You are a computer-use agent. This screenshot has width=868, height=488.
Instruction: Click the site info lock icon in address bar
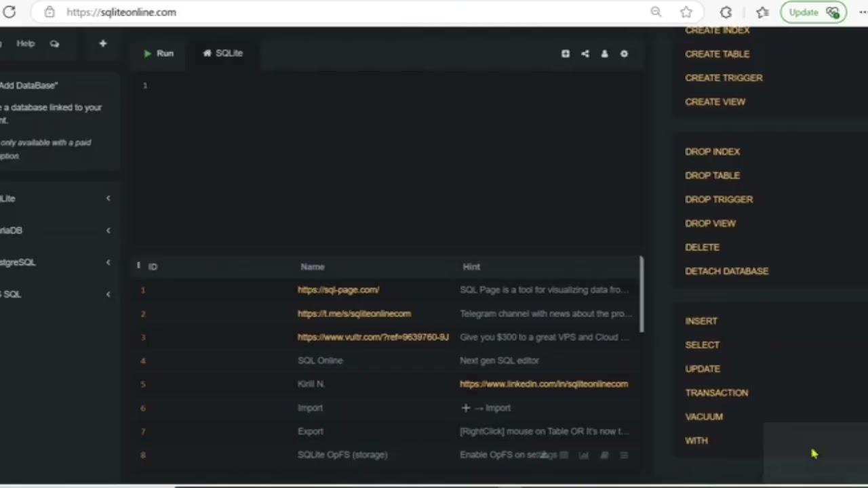[49, 12]
